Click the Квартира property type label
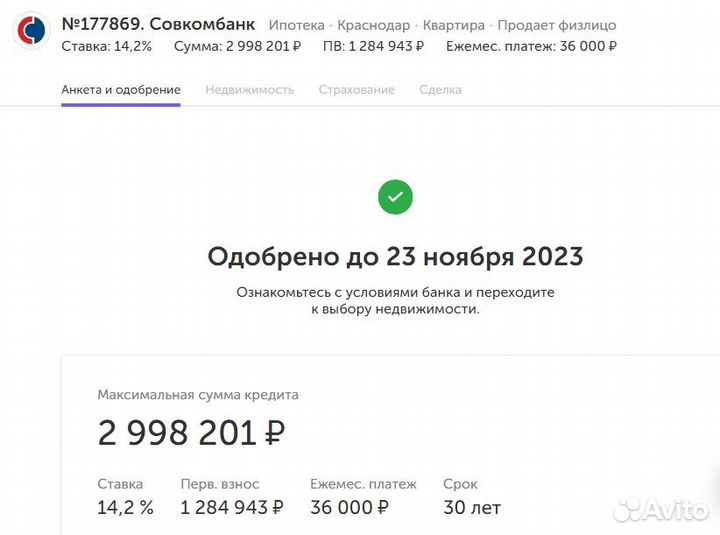 (454, 25)
